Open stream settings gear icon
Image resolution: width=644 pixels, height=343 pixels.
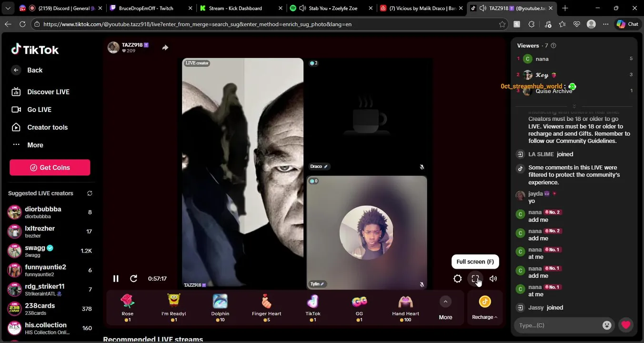(458, 279)
